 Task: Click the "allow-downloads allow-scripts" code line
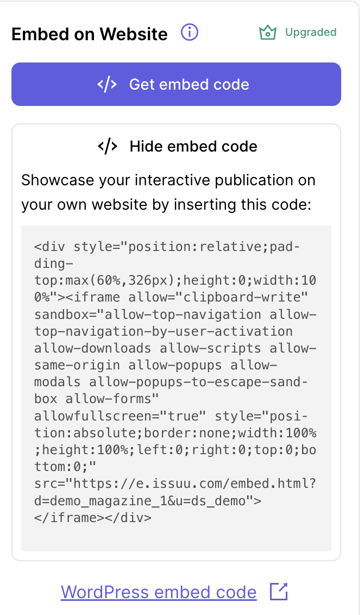(x=175, y=348)
